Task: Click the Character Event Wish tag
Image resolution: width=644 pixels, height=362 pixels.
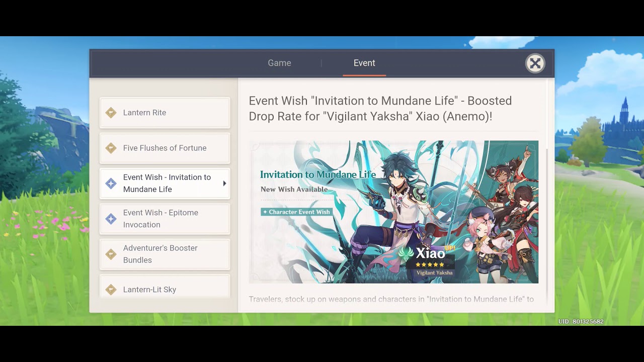Action: coord(296,212)
